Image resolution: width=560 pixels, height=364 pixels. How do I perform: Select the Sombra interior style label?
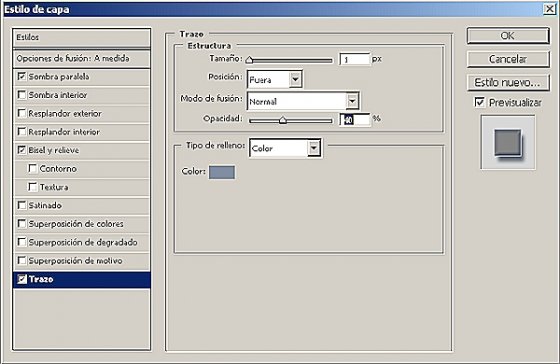58,95
